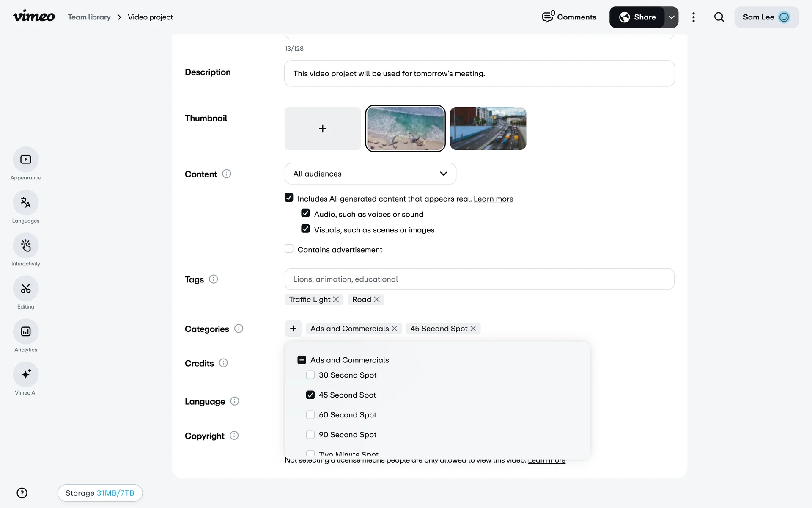Screen dimensions: 812x508
Task: Click the Tags input field
Action: [479, 279]
